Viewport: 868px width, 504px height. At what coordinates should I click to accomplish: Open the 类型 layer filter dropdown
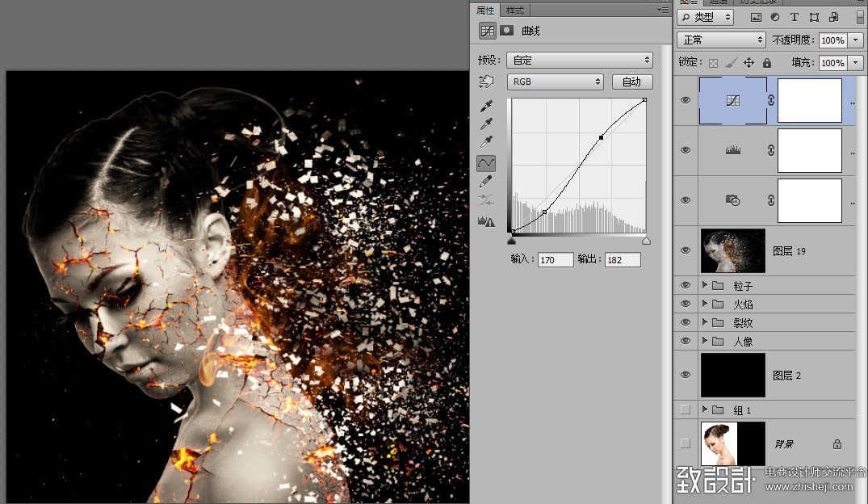(x=706, y=17)
